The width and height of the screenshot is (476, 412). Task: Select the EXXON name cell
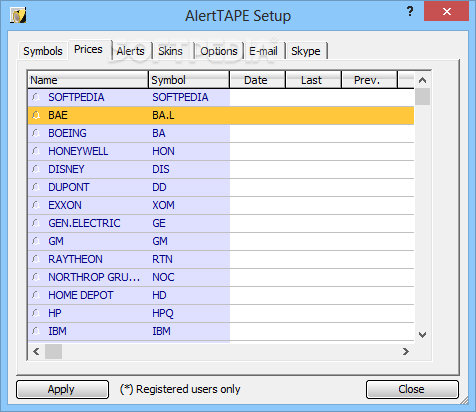pos(88,205)
